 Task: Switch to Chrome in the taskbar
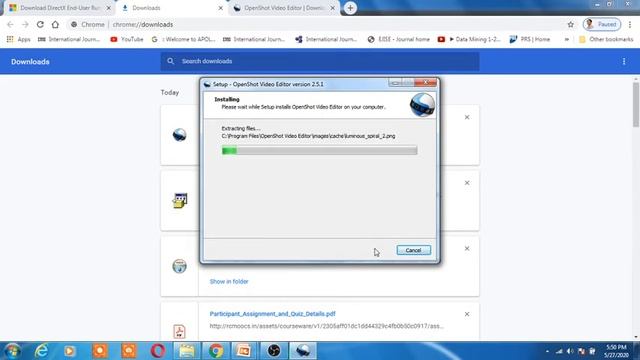coord(216,351)
